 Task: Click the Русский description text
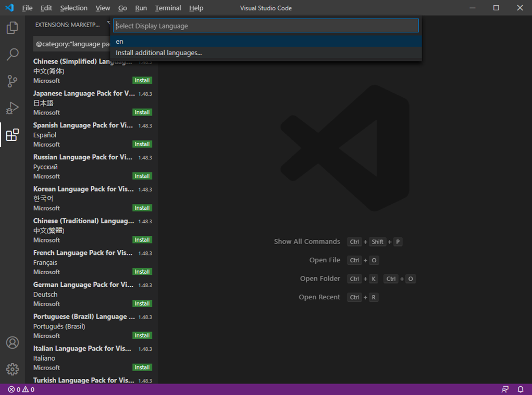[45, 167]
